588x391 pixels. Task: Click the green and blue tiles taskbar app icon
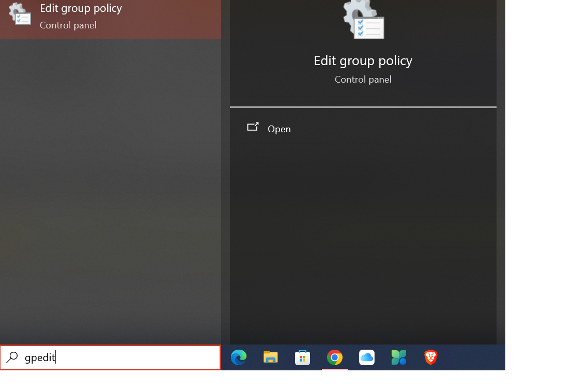[399, 357]
